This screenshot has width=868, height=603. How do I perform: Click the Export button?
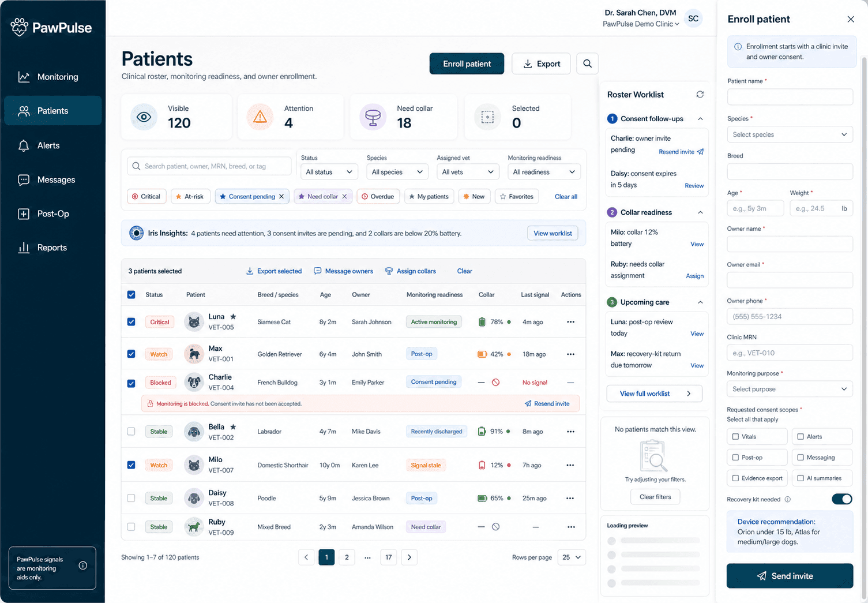tap(541, 63)
